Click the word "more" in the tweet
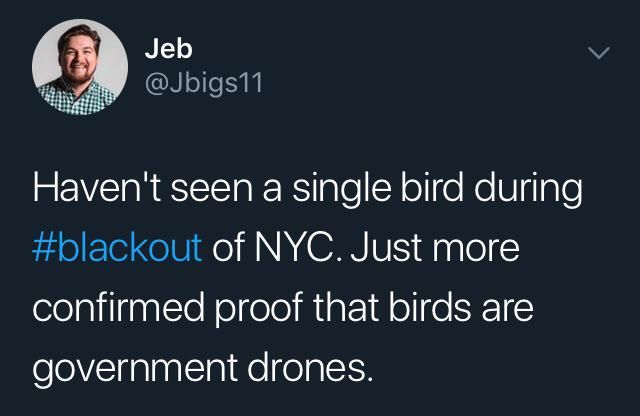This screenshot has width=640, height=416. tap(476, 250)
